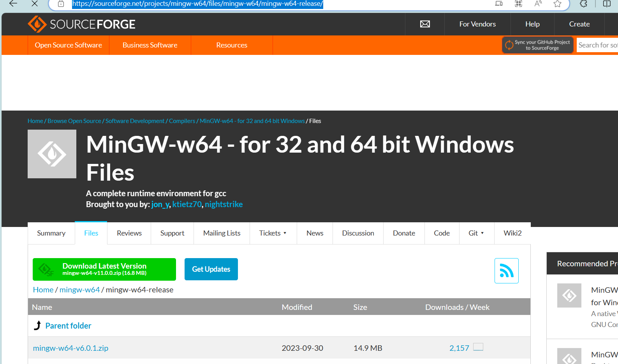
Task: Click the 2023-09-30 modified date text
Action: click(x=303, y=348)
